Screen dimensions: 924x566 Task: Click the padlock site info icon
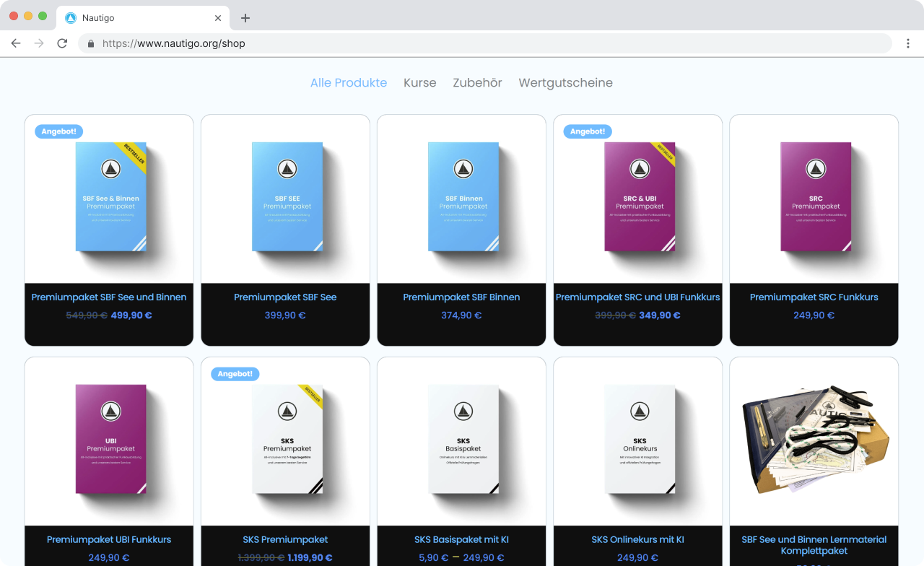[91, 43]
